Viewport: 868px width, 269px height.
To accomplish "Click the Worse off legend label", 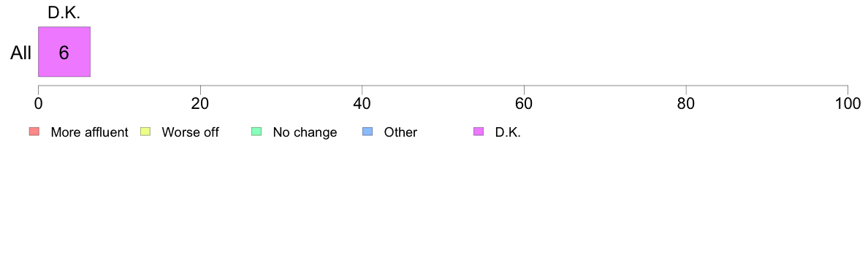I will coord(191,132).
